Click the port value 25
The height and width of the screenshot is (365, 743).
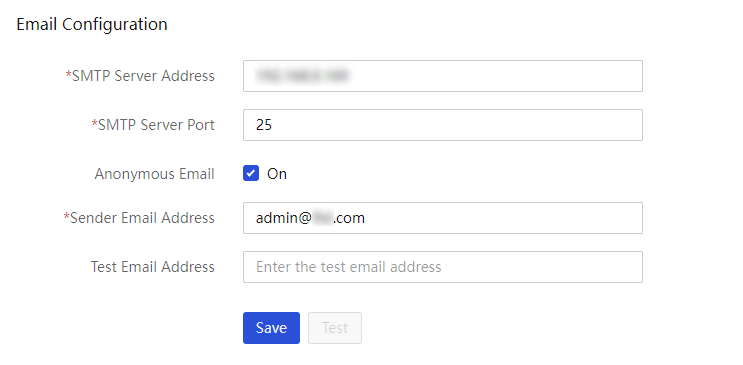click(264, 125)
